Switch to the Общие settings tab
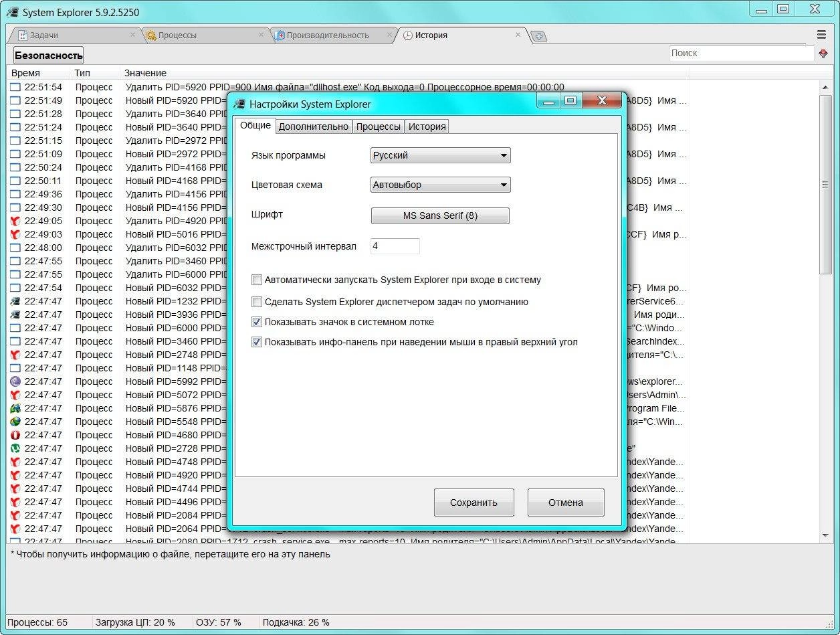Image resolution: width=840 pixels, height=635 pixels. pos(255,125)
